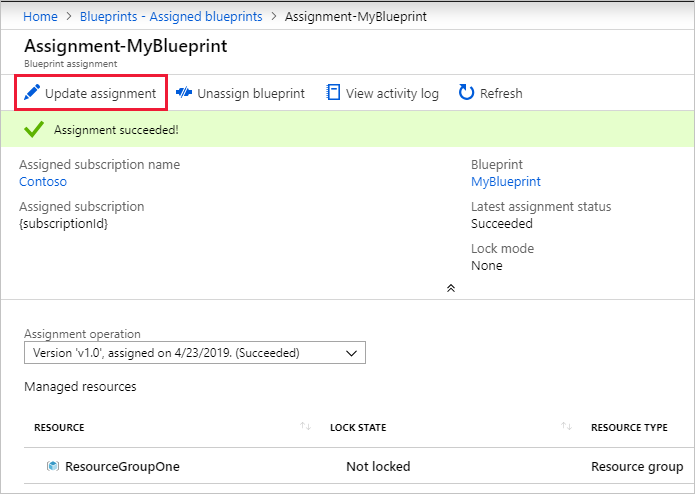This screenshot has width=695, height=494.
Task: Select the Refresh toolbar label
Action: pyautogui.click(x=501, y=93)
